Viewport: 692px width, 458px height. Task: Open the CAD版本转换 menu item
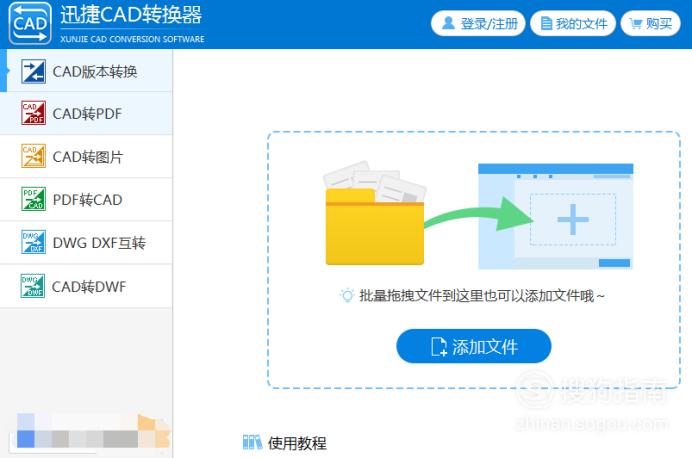pos(86,71)
